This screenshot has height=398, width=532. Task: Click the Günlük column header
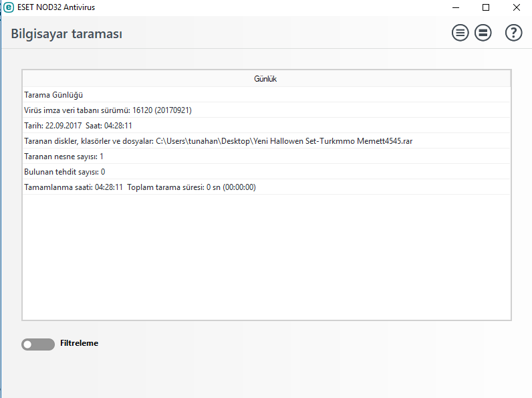[266, 79]
